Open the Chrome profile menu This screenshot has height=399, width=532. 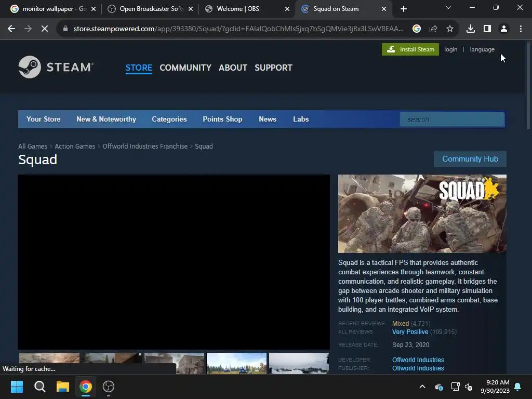click(x=504, y=29)
